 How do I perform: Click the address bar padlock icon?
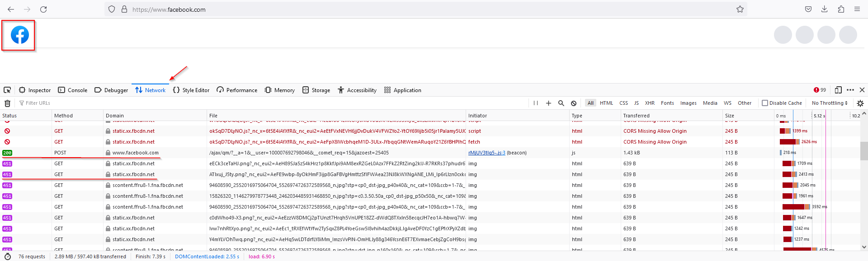[124, 9]
